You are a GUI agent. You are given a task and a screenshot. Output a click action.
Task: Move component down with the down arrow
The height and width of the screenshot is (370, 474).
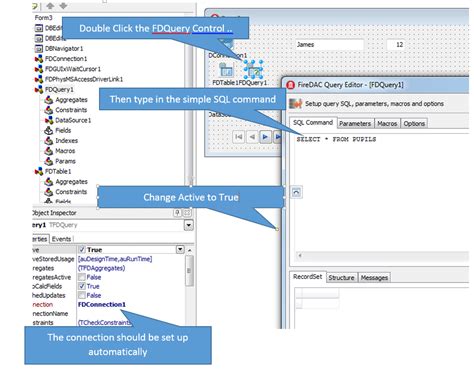pos(63,6)
